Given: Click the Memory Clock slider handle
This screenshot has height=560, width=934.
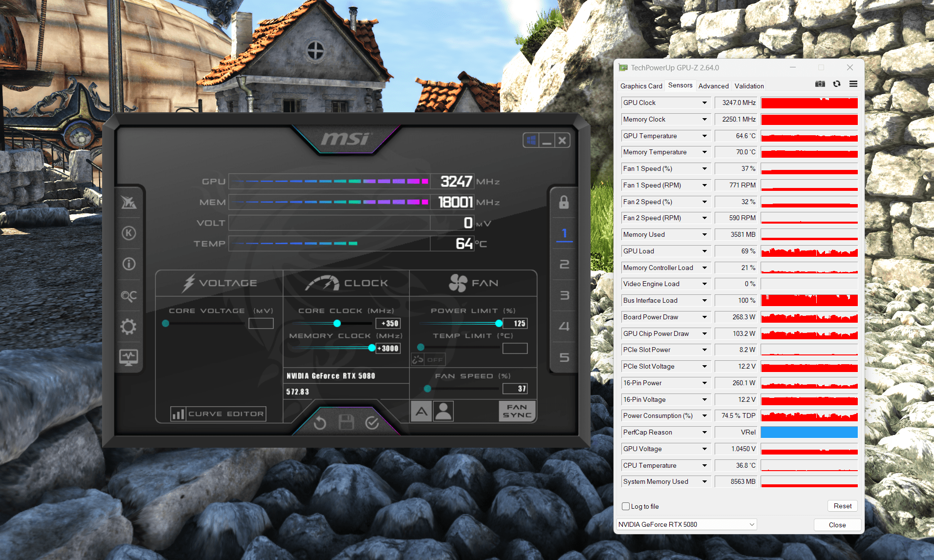Looking at the screenshot, I should [372, 348].
